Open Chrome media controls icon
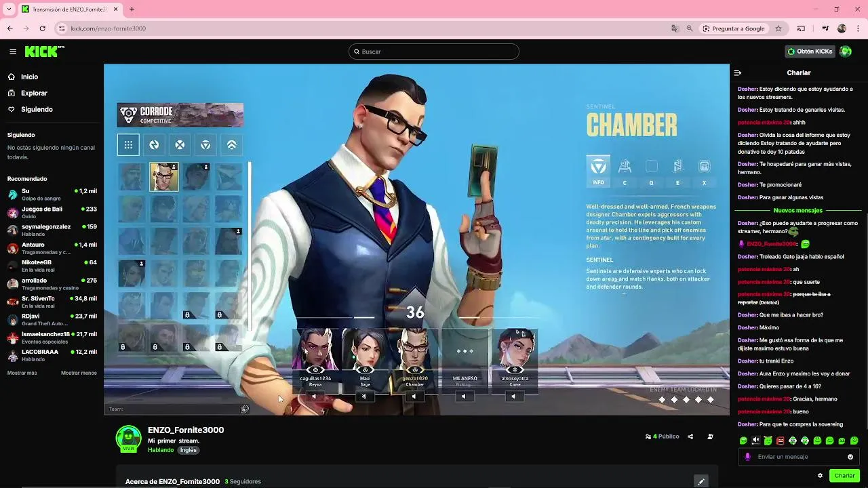 coord(825,28)
